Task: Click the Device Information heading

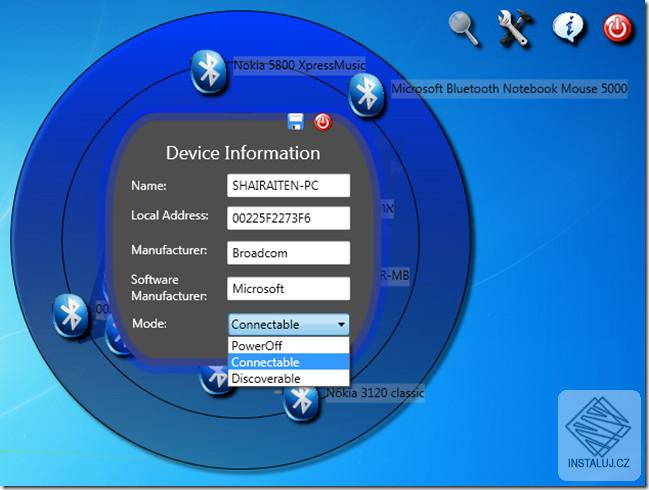Action: [x=243, y=153]
